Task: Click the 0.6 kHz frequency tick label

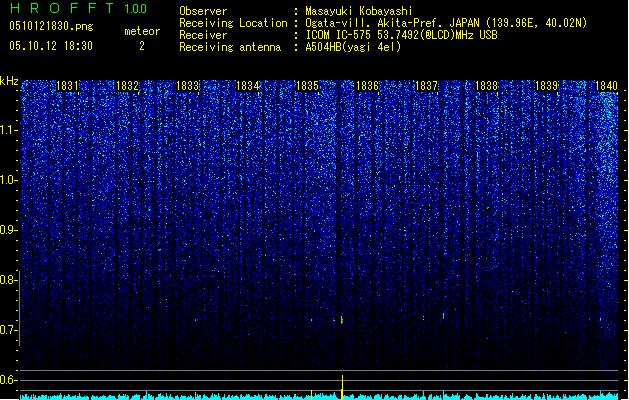Action: pyautogui.click(x=9, y=380)
